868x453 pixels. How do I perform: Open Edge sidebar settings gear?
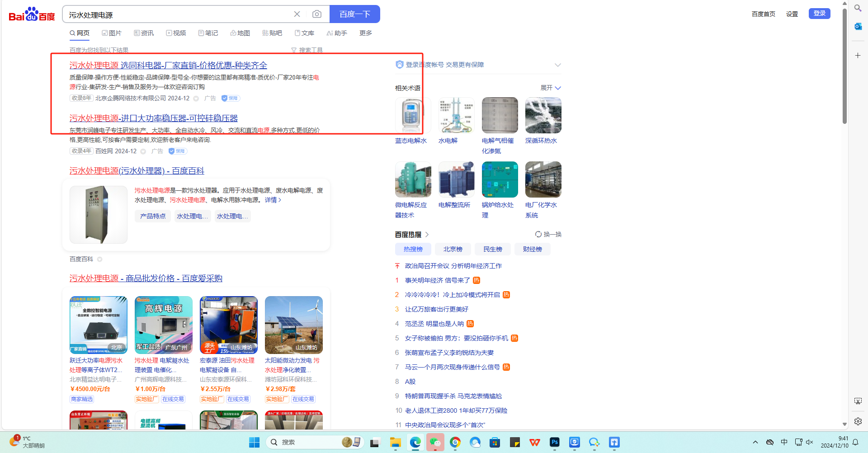(x=858, y=421)
